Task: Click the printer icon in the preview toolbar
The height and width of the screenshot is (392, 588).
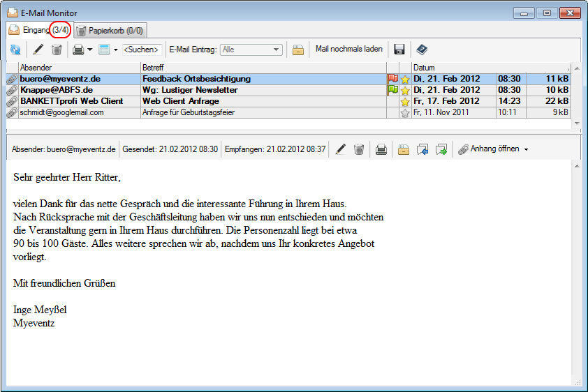Action: (381, 149)
